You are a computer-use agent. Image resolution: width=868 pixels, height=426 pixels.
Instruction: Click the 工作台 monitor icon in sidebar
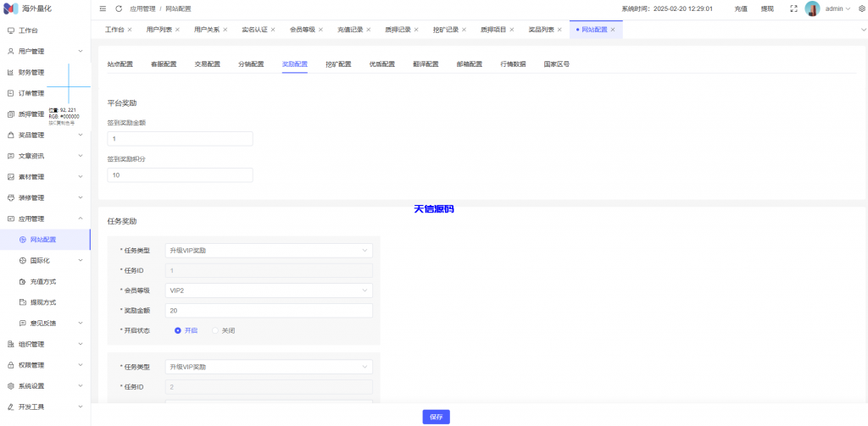10,30
